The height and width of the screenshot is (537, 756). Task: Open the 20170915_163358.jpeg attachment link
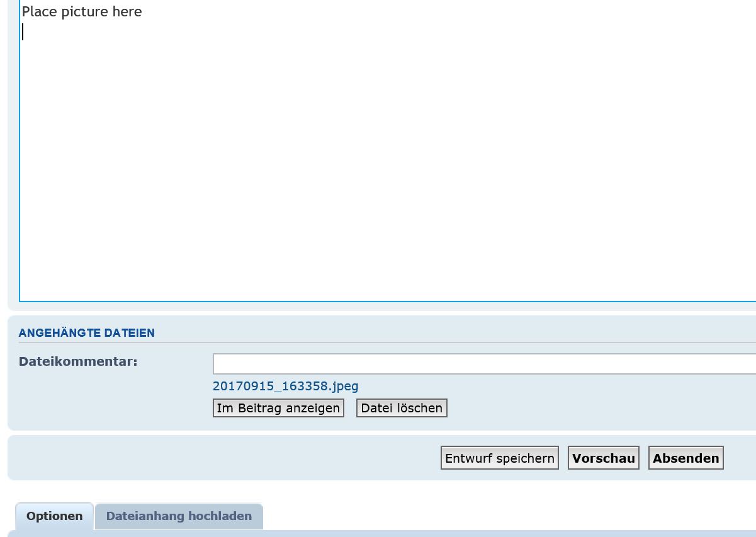[x=286, y=386]
